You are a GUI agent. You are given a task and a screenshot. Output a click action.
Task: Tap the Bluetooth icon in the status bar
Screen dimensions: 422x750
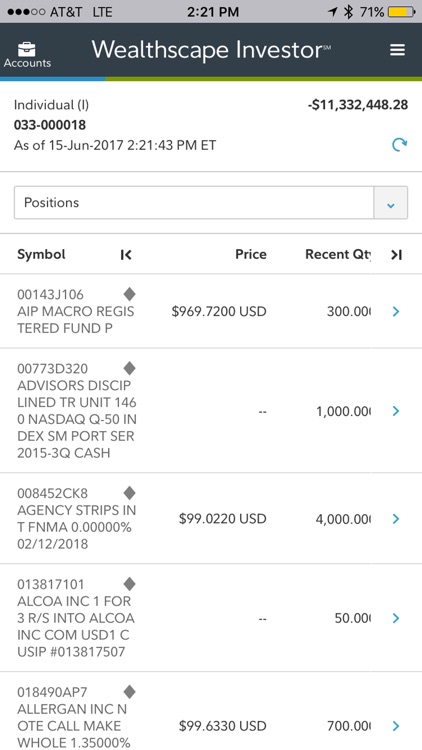pyautogui.click(x=348, y=11)
